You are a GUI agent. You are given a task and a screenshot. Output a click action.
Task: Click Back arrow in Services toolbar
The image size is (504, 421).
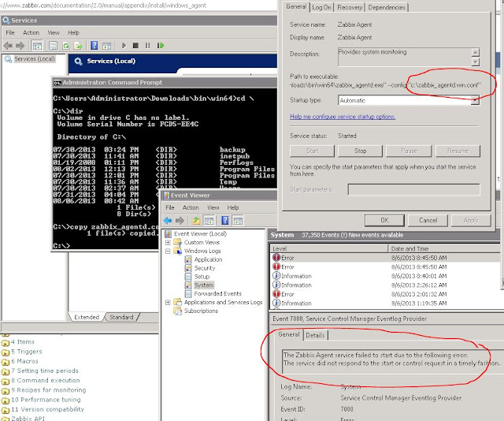[9, 46]
